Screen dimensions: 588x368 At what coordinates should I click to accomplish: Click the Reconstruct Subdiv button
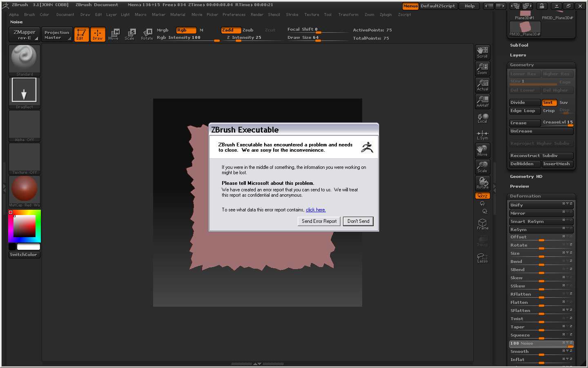point(541,156)
